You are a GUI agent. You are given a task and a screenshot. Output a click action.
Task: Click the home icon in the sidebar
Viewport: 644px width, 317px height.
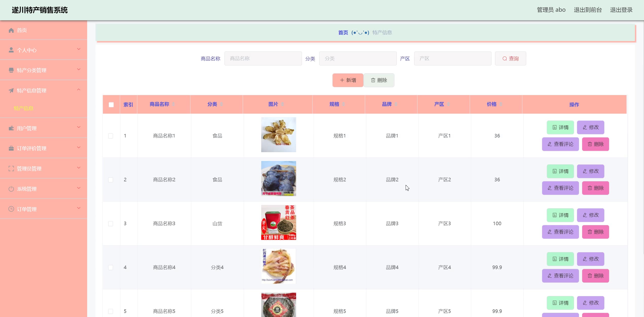pyautogui.click(x=11, y=30)
